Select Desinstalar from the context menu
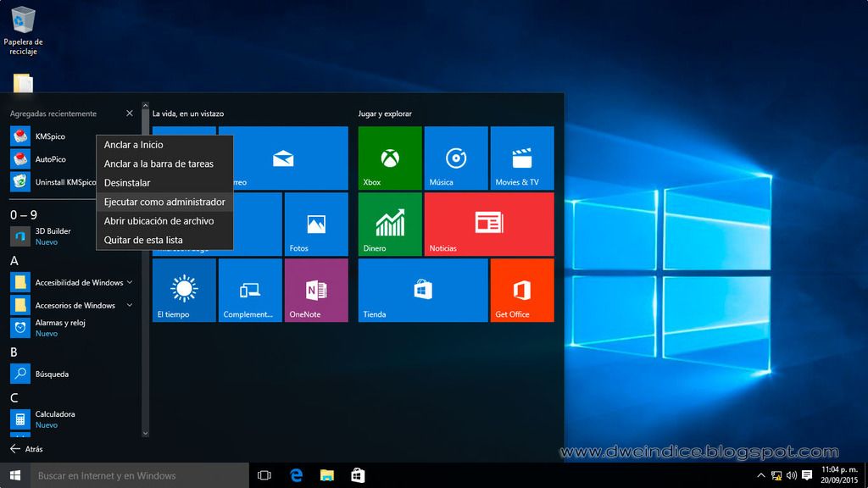Image resolution: width=868 pixels, height=488 pixels. pos(127,183)
